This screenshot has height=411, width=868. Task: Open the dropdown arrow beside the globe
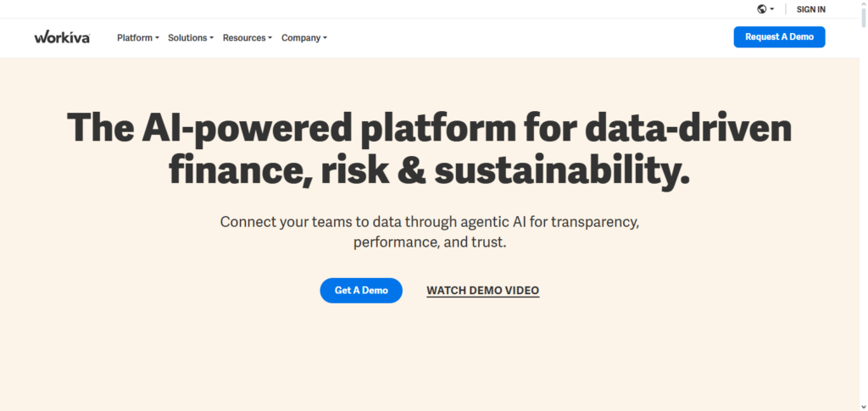pyautogui.click(x=772, y=9)
